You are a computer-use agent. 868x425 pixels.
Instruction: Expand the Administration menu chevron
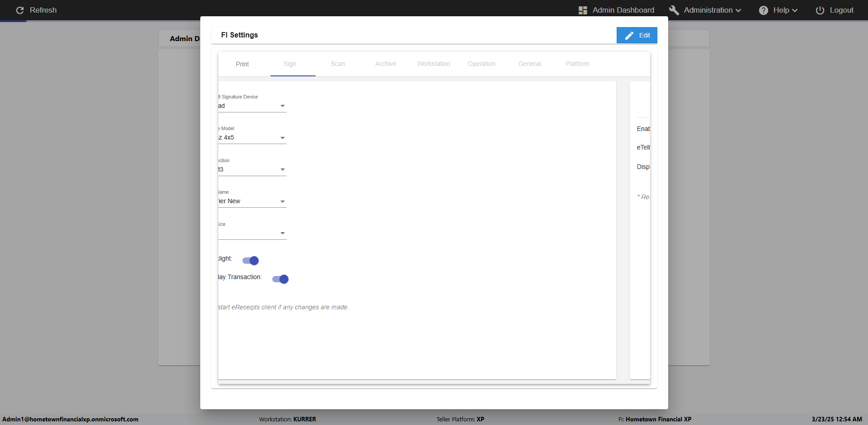coord(738,10)
